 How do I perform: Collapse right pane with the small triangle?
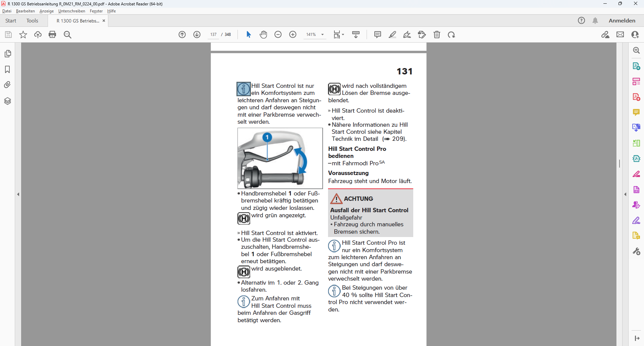625,194
